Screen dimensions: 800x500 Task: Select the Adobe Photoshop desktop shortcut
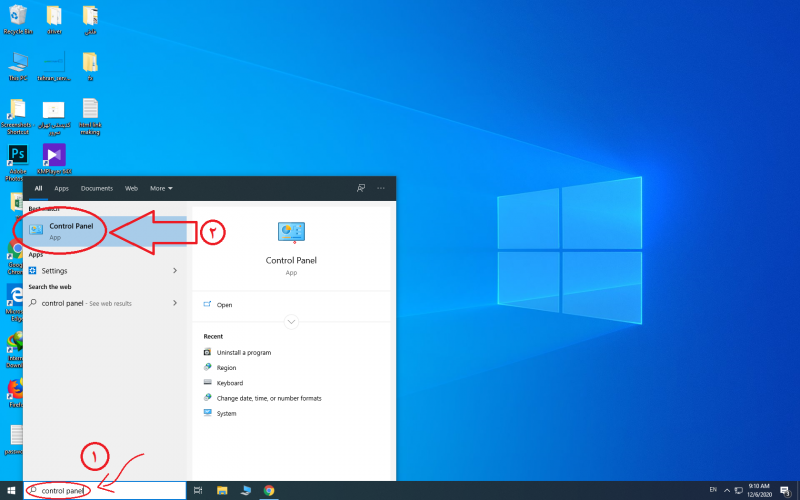[18, 155]
